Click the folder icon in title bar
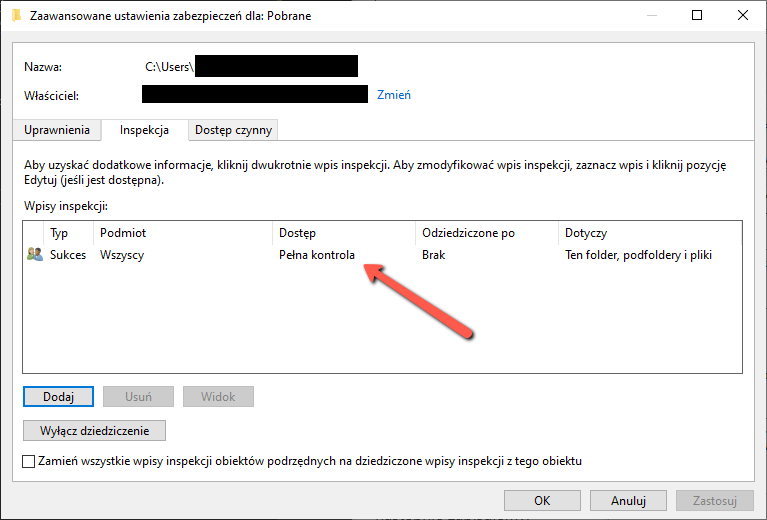Image resolution: width=767 pixels, height=520 pixels. [17, 16]
